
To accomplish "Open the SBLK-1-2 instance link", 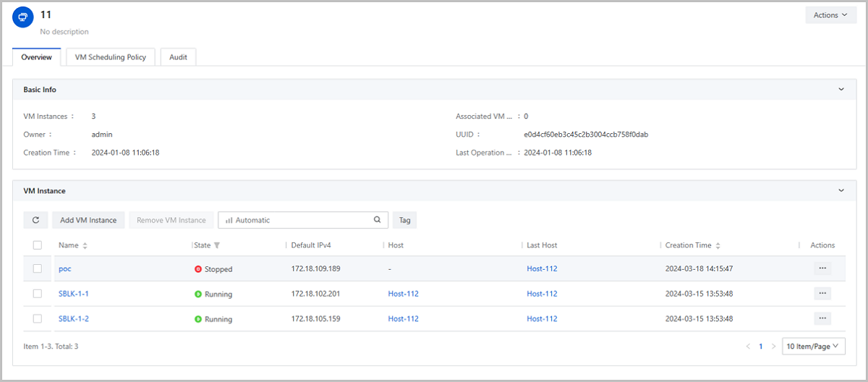I will [x=74, y=319].
